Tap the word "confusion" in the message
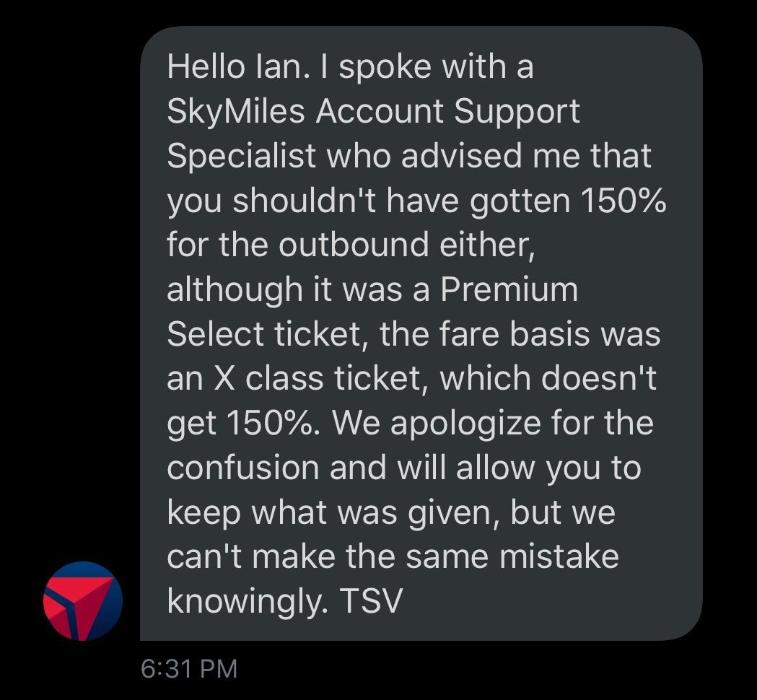The image size is (757, 700). point(243,468)
